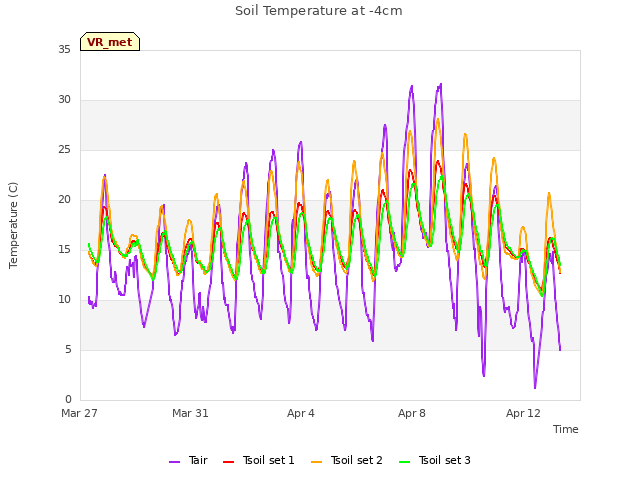Toggle the Tair legend entry
This screenshot has width=640, height=480.
(x=189, y=460)
